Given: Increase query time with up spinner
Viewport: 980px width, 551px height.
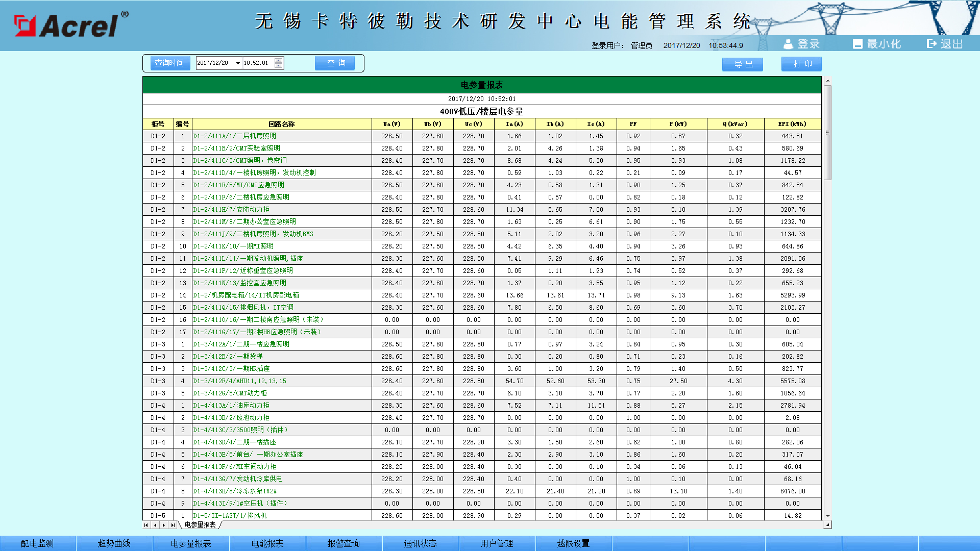Looking at the screenshot, I should coord(278,61).
